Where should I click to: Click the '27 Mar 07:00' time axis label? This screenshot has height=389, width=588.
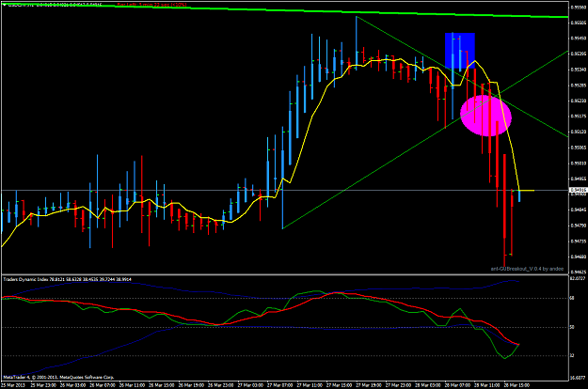[x=279, y=385]
